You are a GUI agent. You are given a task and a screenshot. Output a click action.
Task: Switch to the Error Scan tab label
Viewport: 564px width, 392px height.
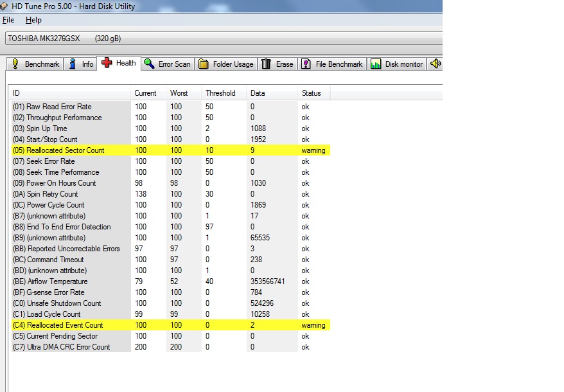(x=175, y=64)
